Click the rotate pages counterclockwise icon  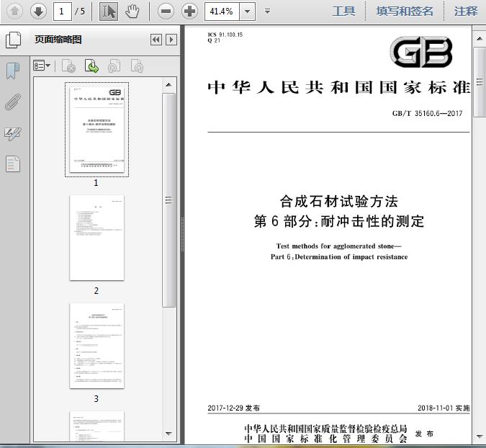pos(114,66)
